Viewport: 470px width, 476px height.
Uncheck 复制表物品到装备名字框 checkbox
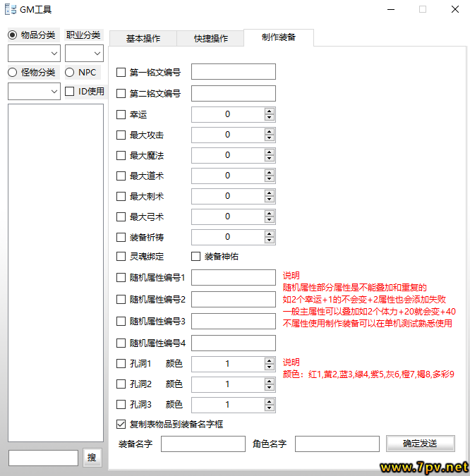click(x=121, y=424)
